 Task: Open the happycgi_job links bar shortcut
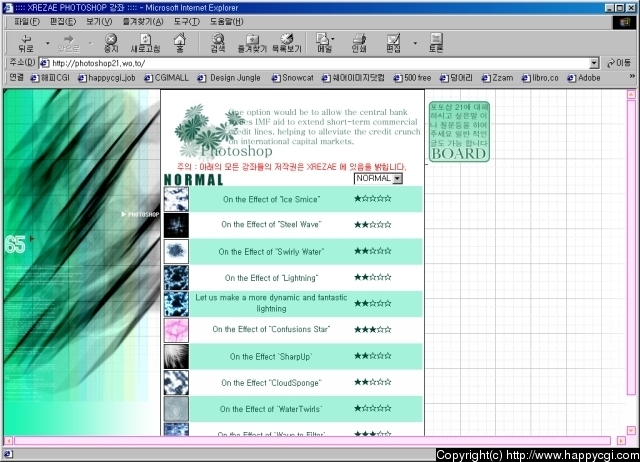click(107, 78)
